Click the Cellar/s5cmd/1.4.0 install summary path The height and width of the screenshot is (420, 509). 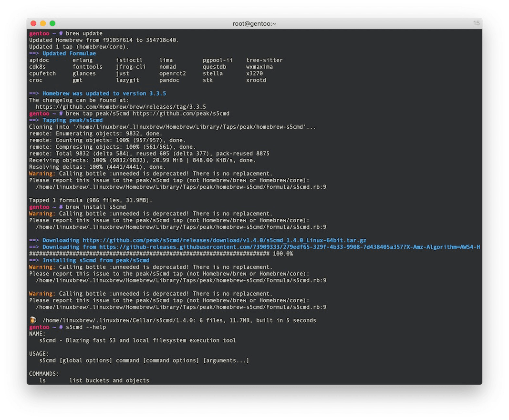tap(179, 320)
